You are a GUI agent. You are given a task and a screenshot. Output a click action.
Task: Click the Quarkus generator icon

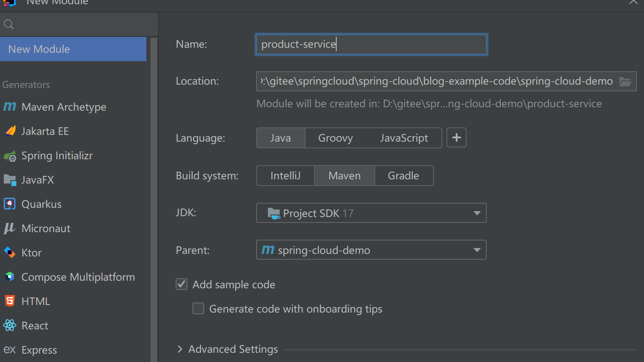[10, 204]
